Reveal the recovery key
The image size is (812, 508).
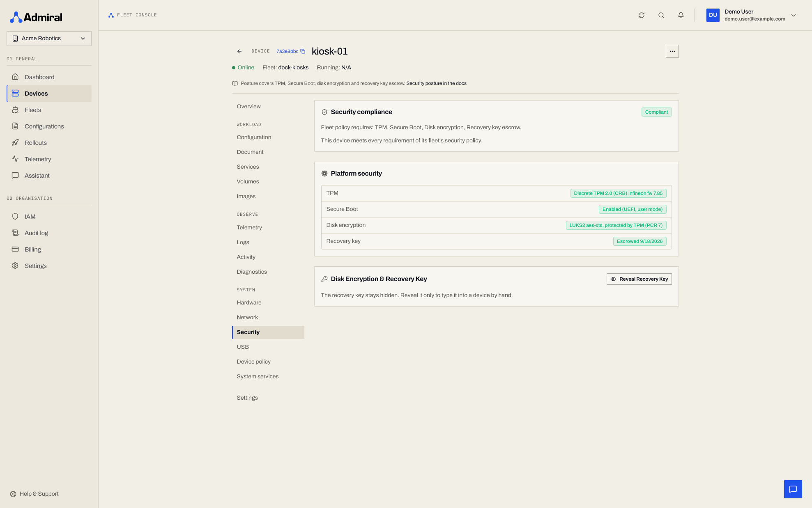[x=639, y=279]
